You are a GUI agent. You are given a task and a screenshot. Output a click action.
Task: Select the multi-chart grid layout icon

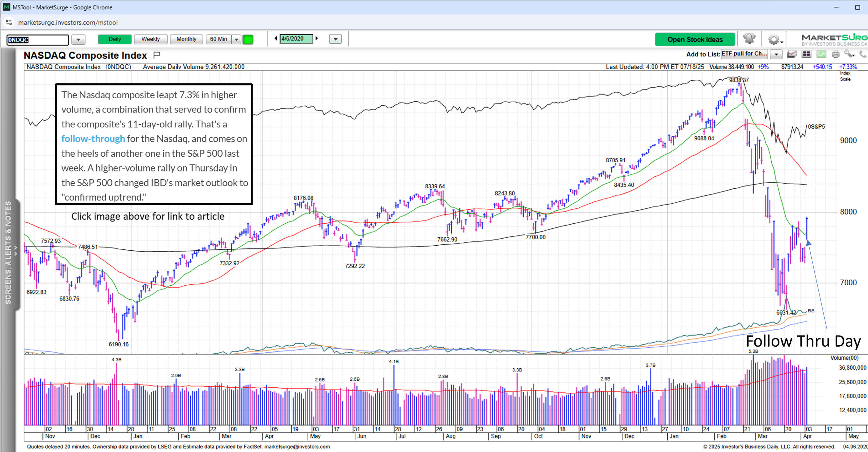coord(806,54)
